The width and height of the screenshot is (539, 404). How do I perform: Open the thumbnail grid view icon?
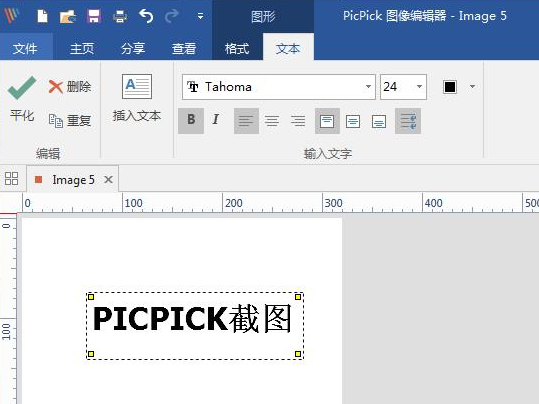point(11,178)
